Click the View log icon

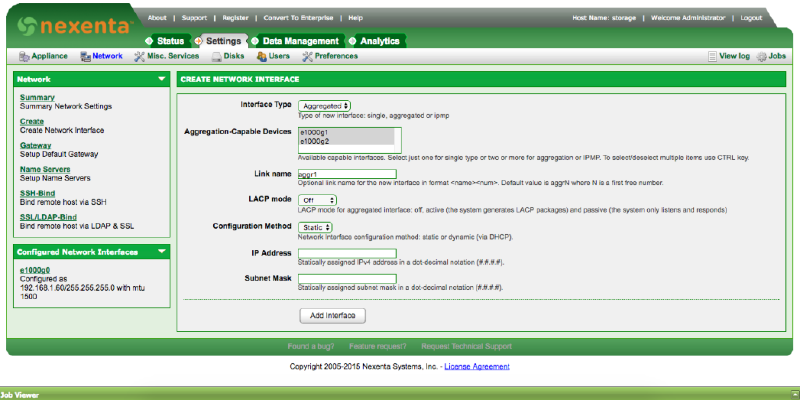coord(712,57)
